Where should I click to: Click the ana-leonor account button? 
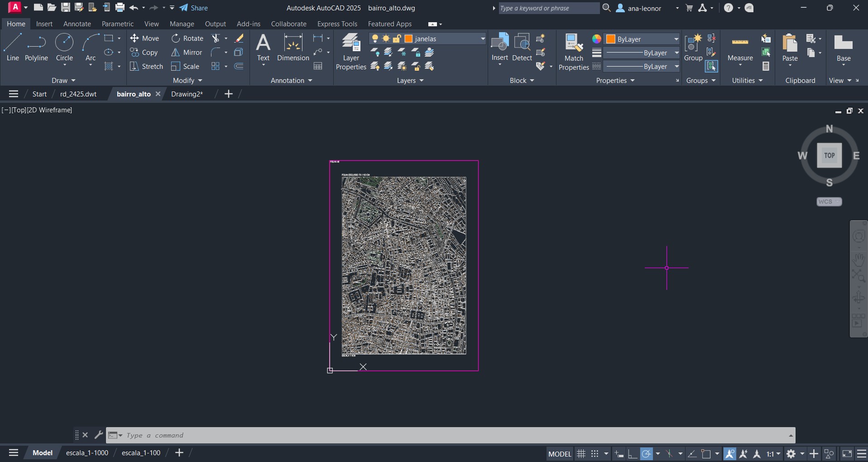[x=644, y=8]
